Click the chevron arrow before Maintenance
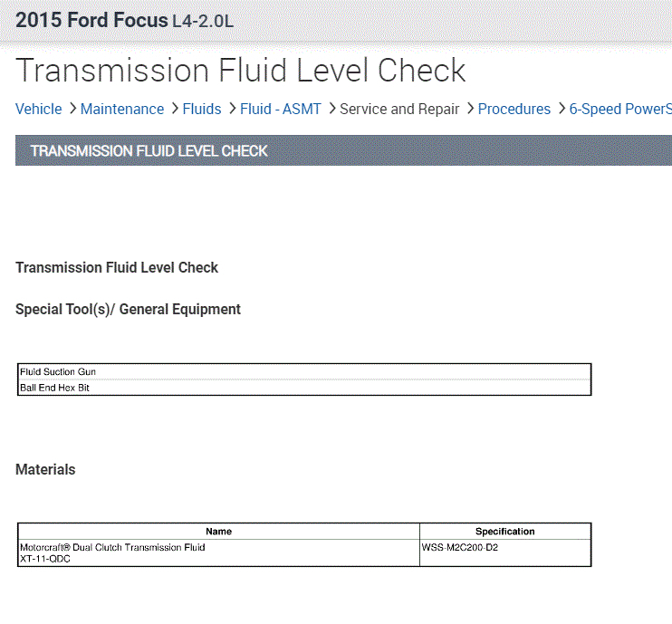672x624 pixels. coord(72,110)
